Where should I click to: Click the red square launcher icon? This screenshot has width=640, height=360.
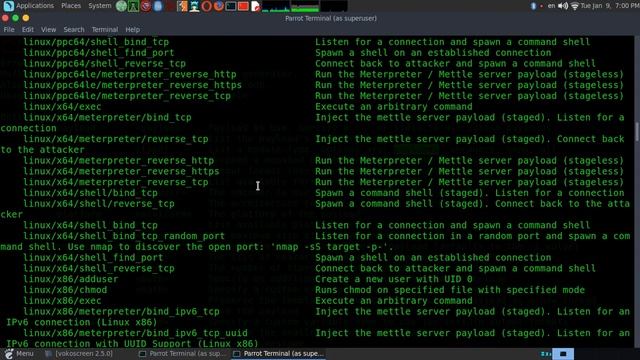tap(243, 6)
